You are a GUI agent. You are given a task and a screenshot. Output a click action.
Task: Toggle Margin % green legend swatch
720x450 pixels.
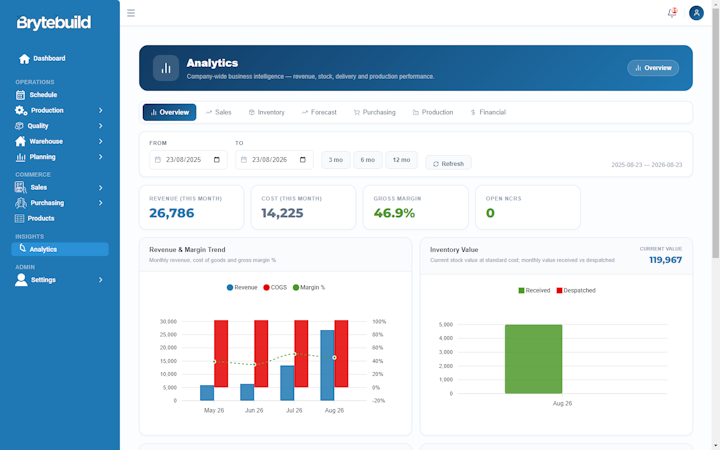(296, 287)
